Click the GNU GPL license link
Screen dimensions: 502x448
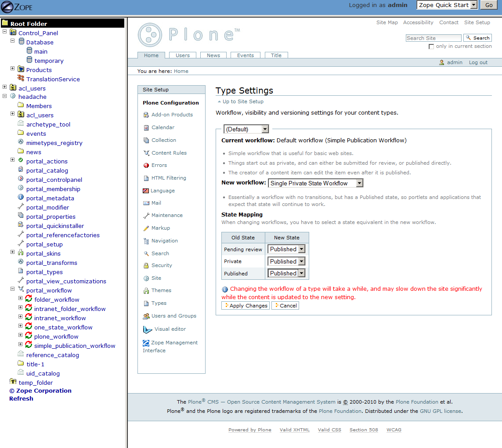coord(441,411)
